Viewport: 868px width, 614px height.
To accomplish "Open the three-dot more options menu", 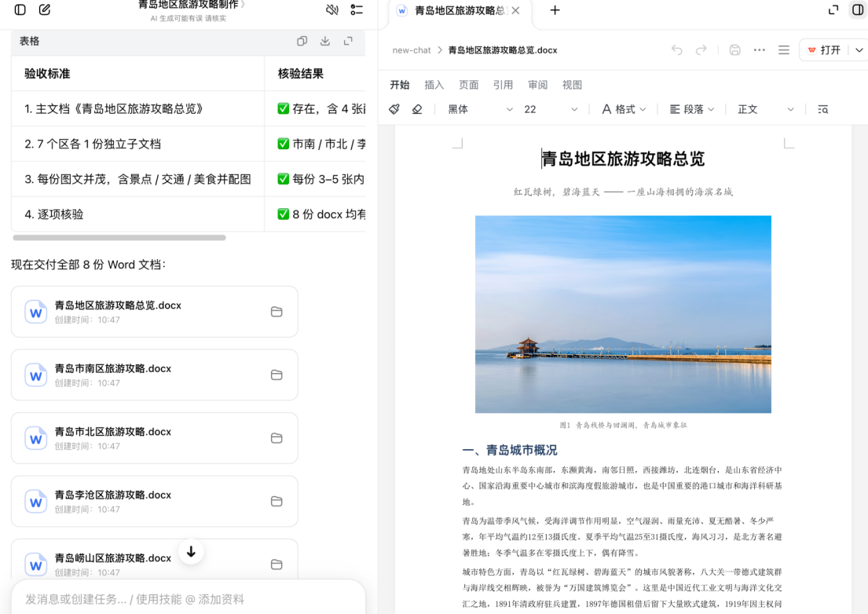I will click(x=760, y=49).
